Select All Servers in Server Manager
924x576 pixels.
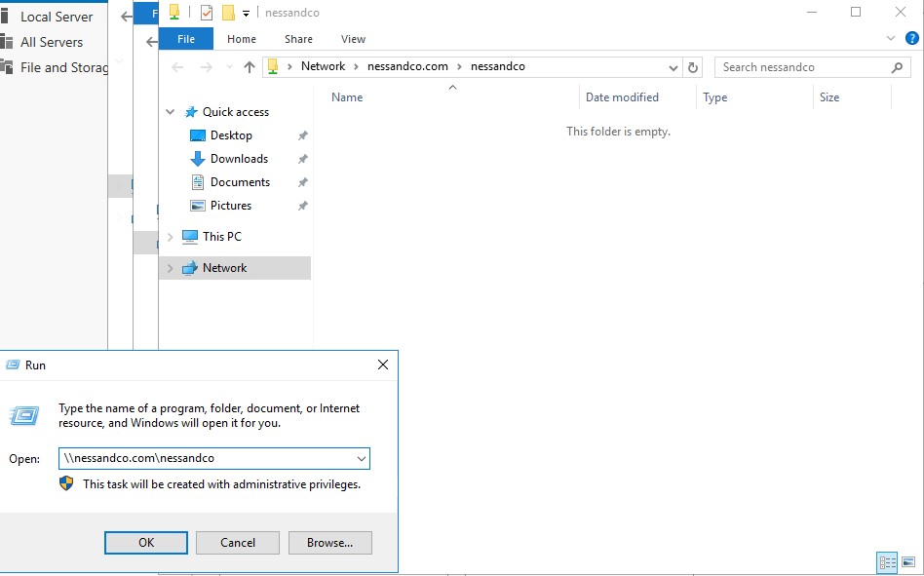(x=54, y=42)
